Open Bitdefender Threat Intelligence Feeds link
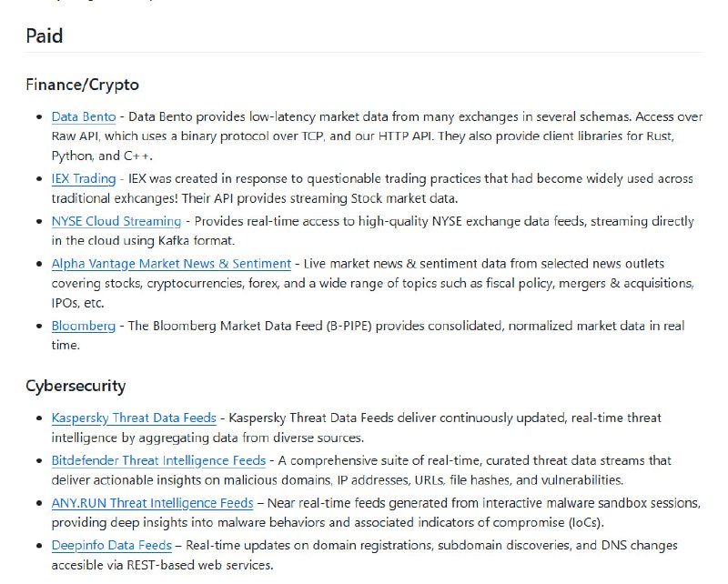Viewport: 728px width, 584px height. click(x=158, y=460)
